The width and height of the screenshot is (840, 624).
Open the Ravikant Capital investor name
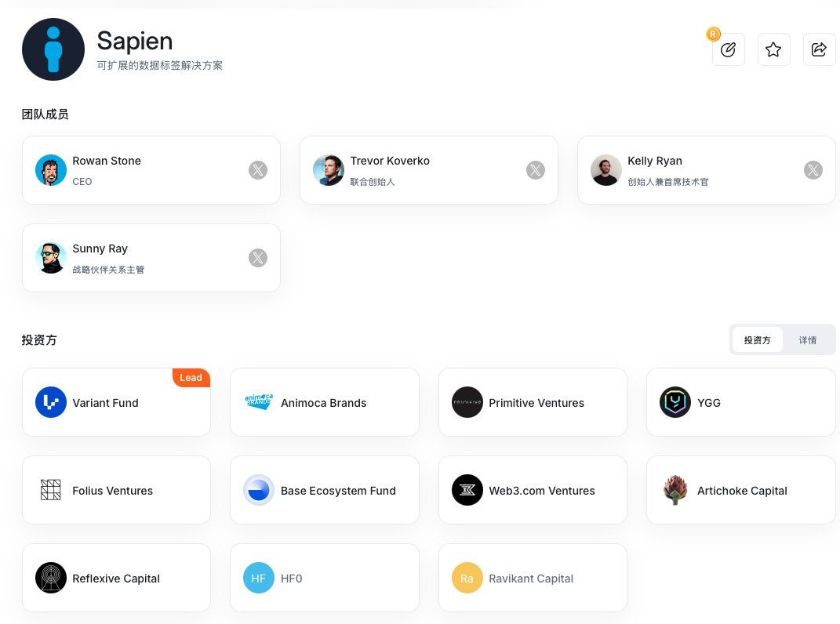click(531, 579)
